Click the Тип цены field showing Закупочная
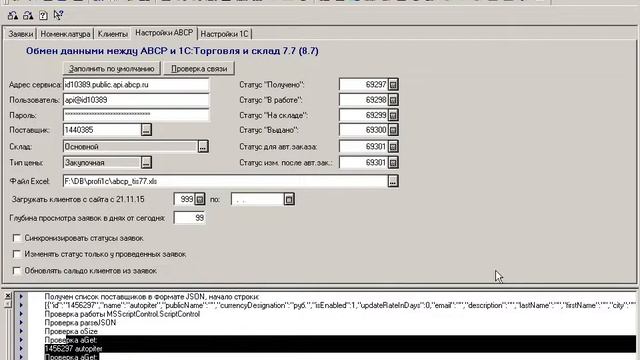 [102, 162]
